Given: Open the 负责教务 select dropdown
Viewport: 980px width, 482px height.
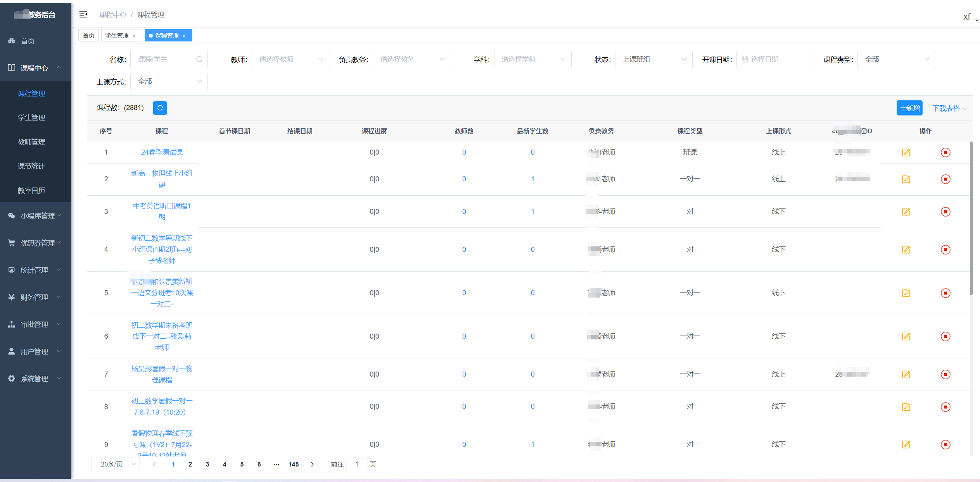Looking at the screenshot, I should [411, 59].
